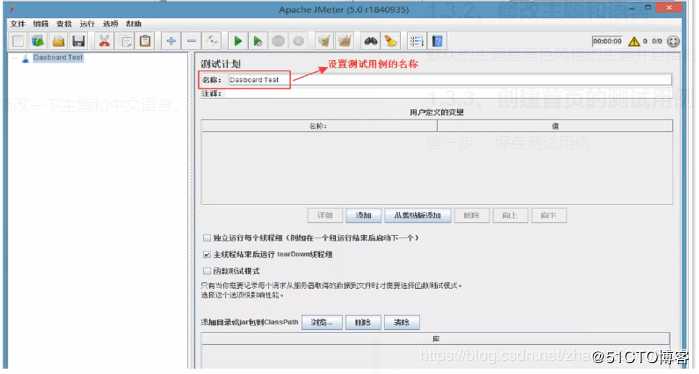
Task: Click the 名称 field containing Dasboard Test
Action: tap(449, 80)
